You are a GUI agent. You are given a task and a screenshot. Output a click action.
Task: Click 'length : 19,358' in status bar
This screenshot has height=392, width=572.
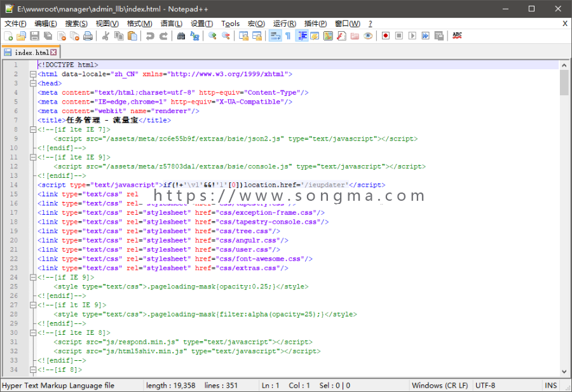(171, 386)
